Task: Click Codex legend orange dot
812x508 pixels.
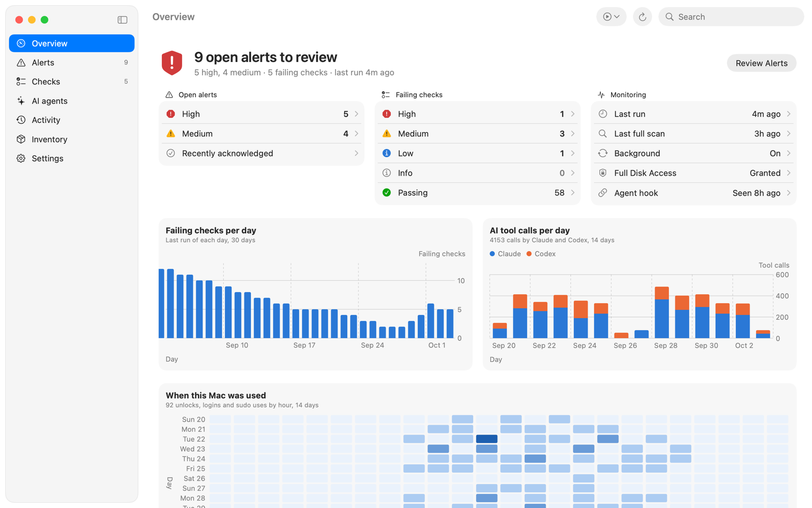Action: [529, 253]
